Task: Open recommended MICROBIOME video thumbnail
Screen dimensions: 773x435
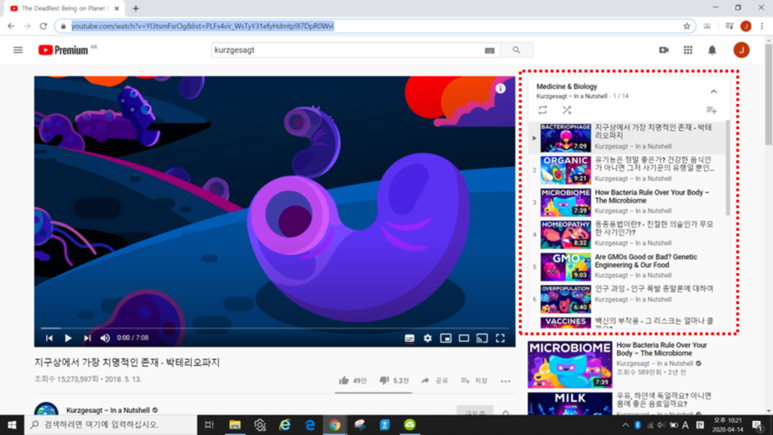Action: tap(570, 364)
